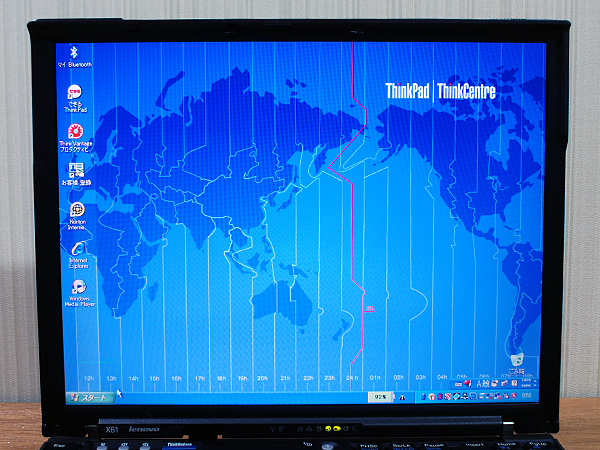Image resolution: width=600 pixels, height=450 pixels.
Task: Open the IME Pad icon on the language bar
Action: point(494,383)
